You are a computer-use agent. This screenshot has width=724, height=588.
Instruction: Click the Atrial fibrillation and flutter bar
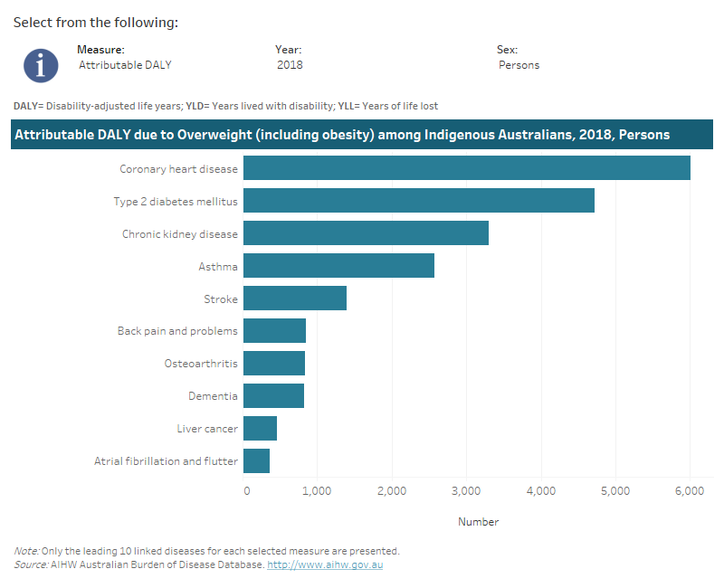(x=258, y=460)
